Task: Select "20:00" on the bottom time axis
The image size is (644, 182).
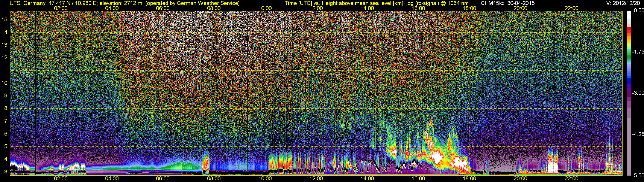Action: 521,179
